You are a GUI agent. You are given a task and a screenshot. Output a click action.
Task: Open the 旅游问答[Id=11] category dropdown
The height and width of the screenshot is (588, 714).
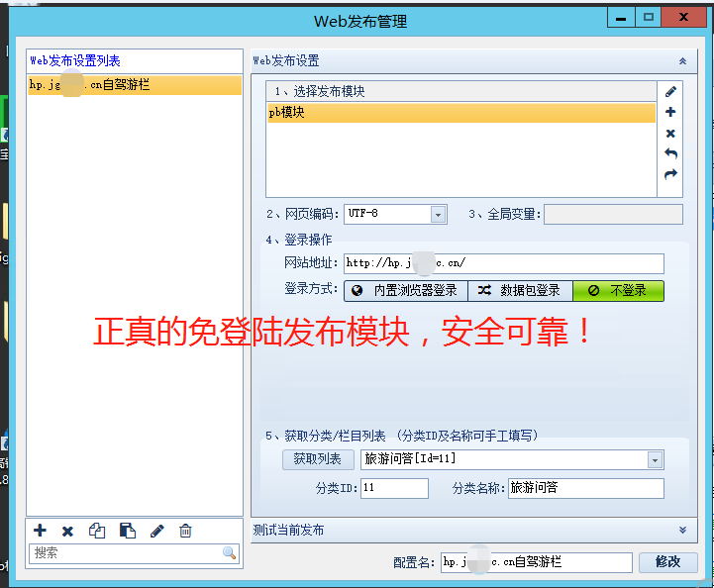point(655,460)
